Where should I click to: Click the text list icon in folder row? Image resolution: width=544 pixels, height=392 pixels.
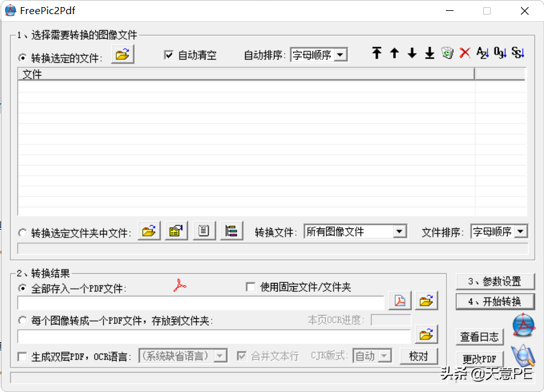point(204,231)
